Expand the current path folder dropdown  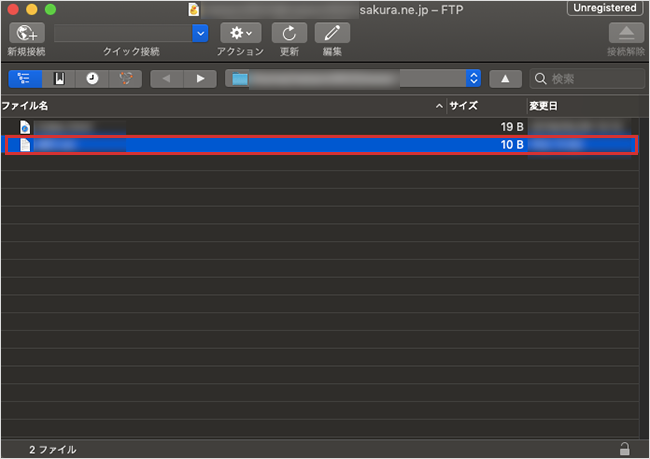473,78
